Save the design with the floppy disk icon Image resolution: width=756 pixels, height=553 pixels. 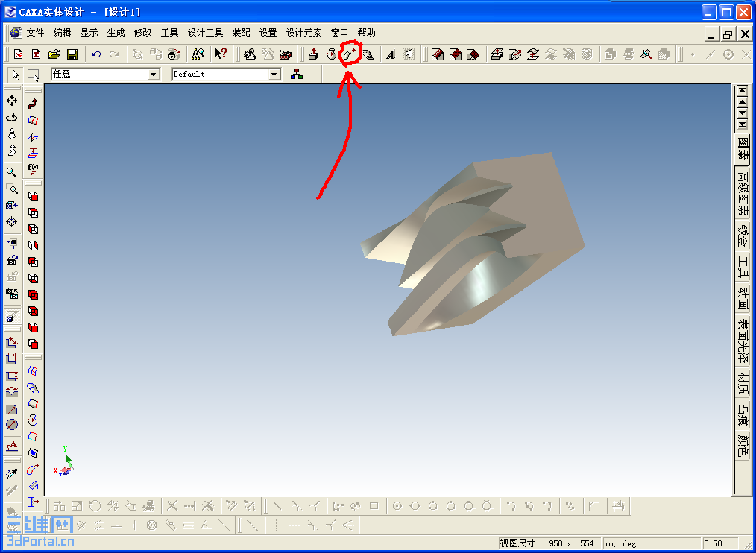[72, 54]
